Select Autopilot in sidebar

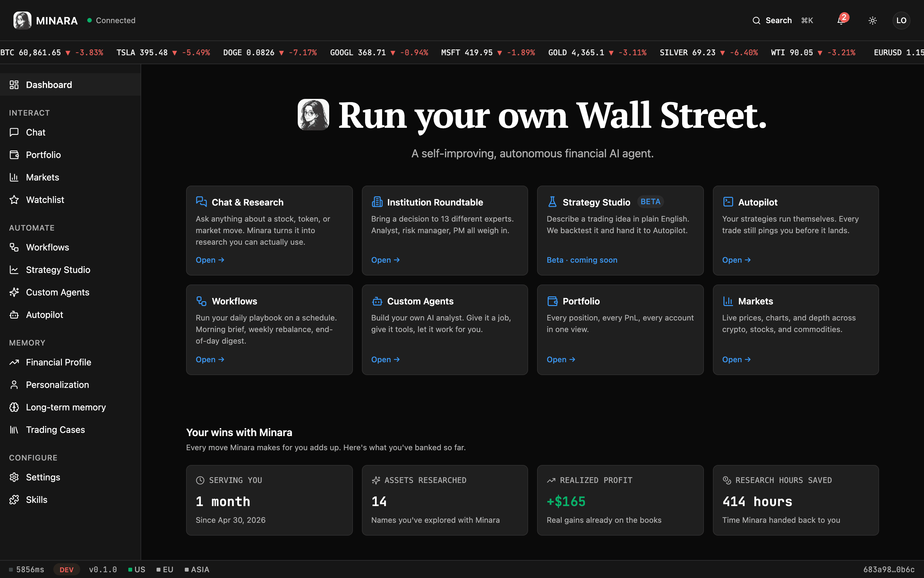point(70,315)
